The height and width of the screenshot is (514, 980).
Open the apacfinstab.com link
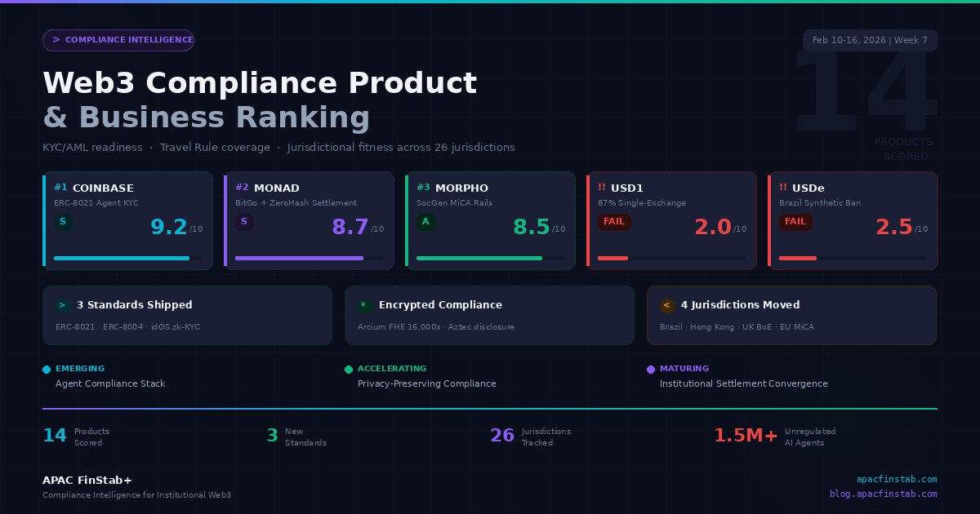(897, 479)
